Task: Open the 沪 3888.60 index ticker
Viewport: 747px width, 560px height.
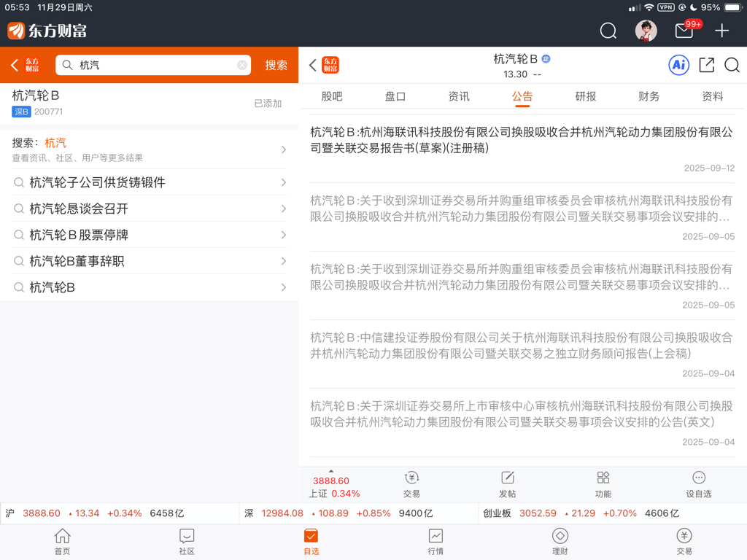Action: [120, 513]
